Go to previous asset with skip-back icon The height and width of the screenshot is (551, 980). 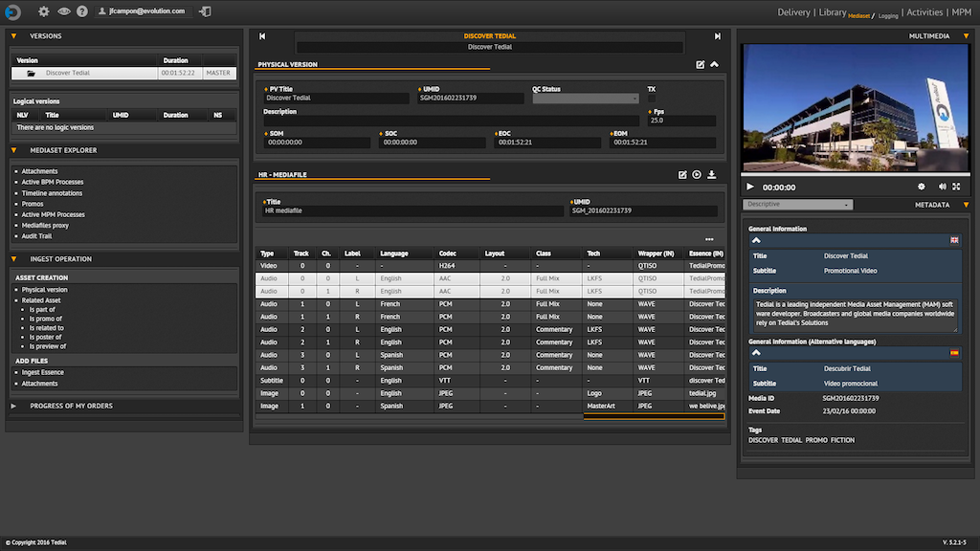(x=262, y=36)
